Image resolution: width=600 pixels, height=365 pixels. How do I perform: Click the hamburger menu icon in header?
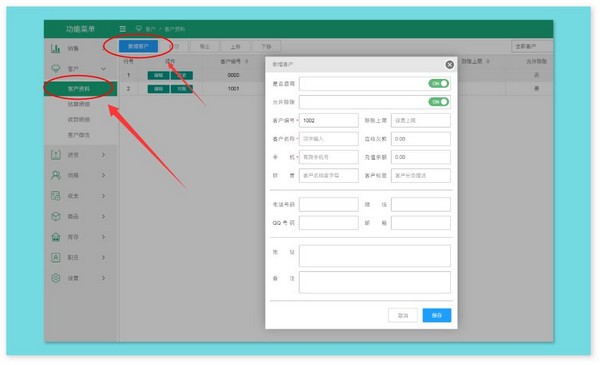pos(122,29)
